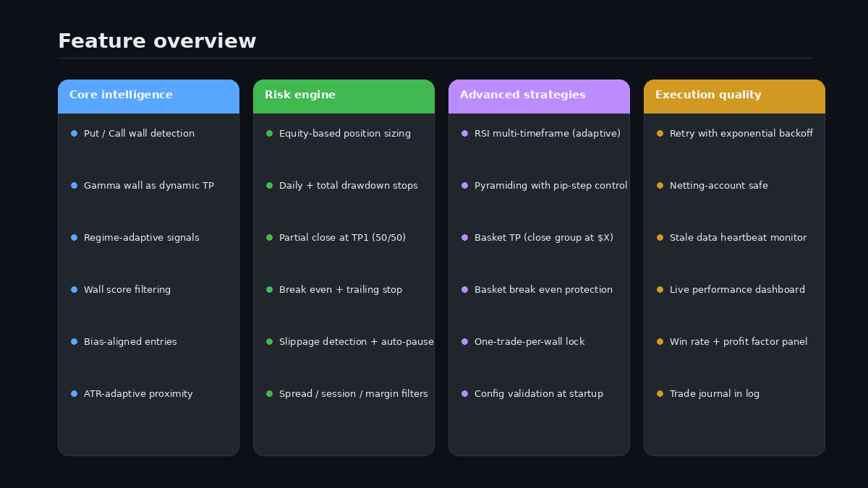Click the orange bullet next to Trade journal in log
868x488 pixels.
[660, 394]
